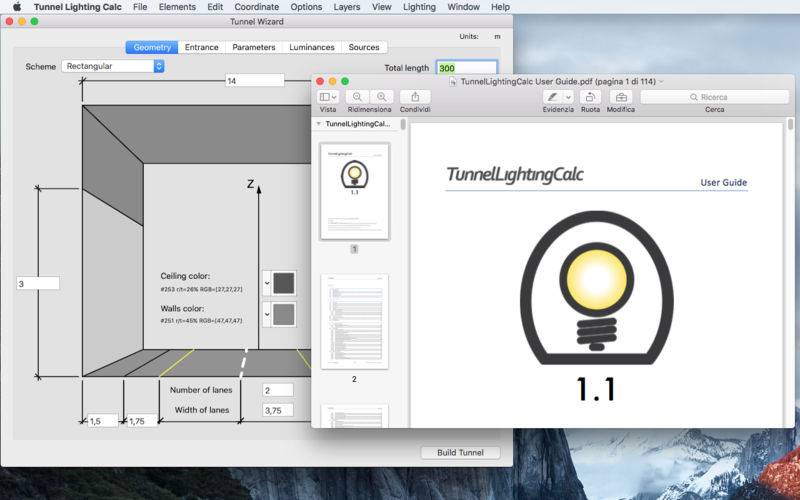
Task: Click the Walls color swatch
Action: [x=284, y=314]
